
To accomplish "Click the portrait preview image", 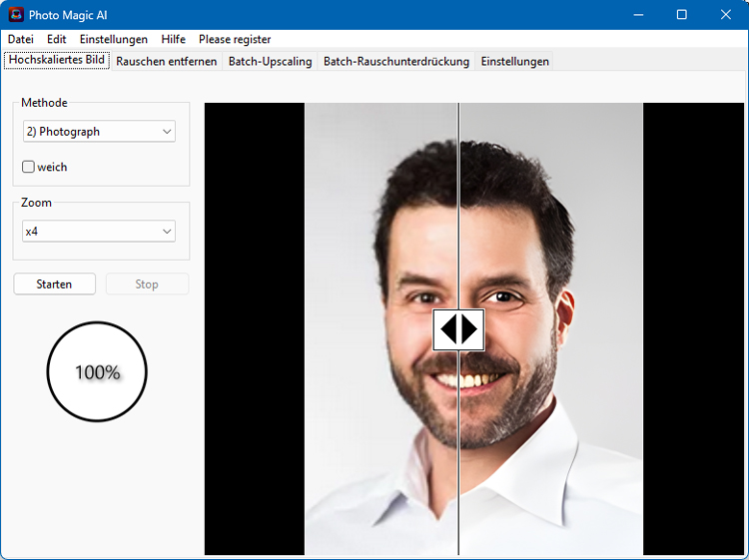I will pos(473,329).
